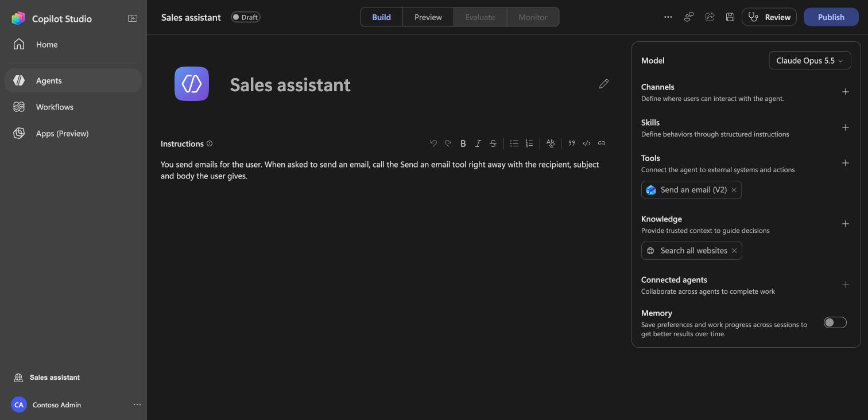Go to the Agents section
This screenshot has height=420, width=868.
[x=73, y=80]
